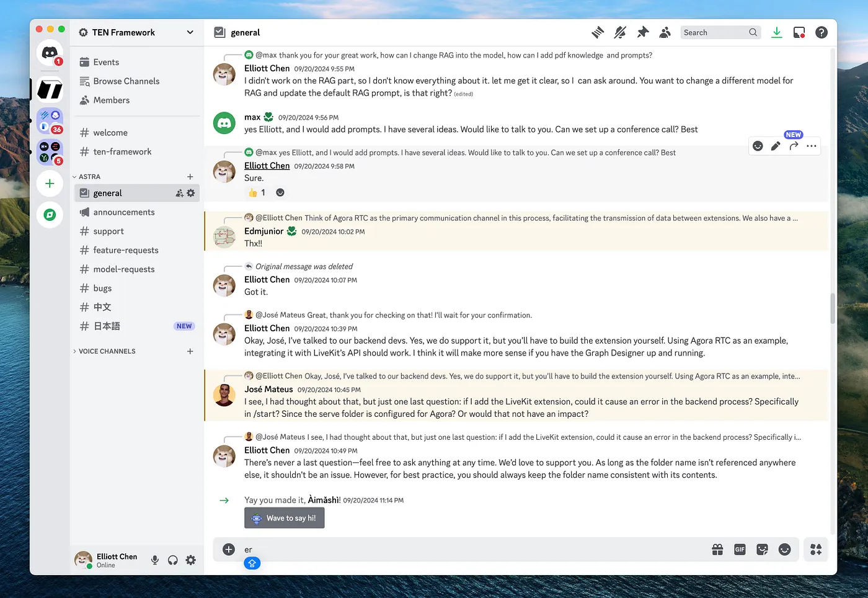Screen dimensions: 868x598
Task: Show pinned messages icon
Action: 643,32
